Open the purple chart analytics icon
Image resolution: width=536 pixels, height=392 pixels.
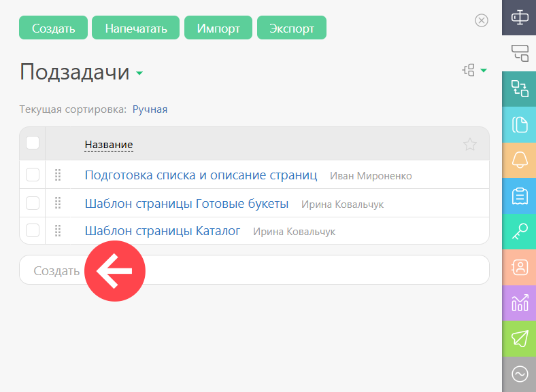(519, 303)
